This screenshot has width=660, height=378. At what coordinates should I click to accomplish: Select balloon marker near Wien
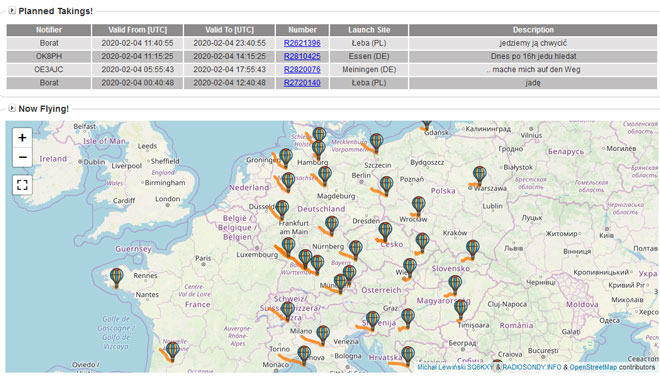410,268
